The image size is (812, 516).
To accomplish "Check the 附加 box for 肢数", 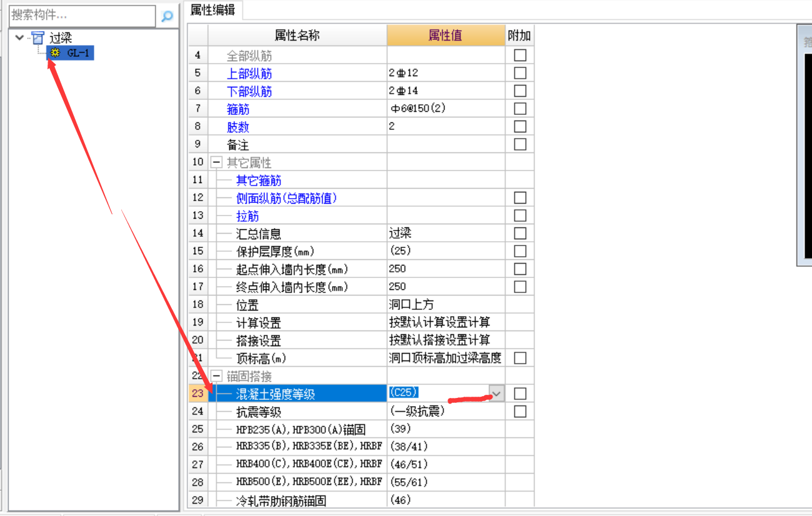I will click(520, 127).
